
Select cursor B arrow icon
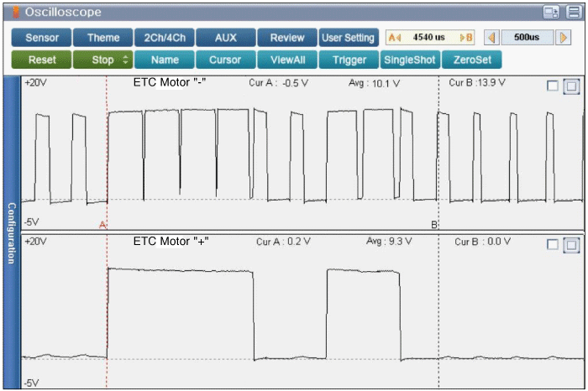pos(466,38)
